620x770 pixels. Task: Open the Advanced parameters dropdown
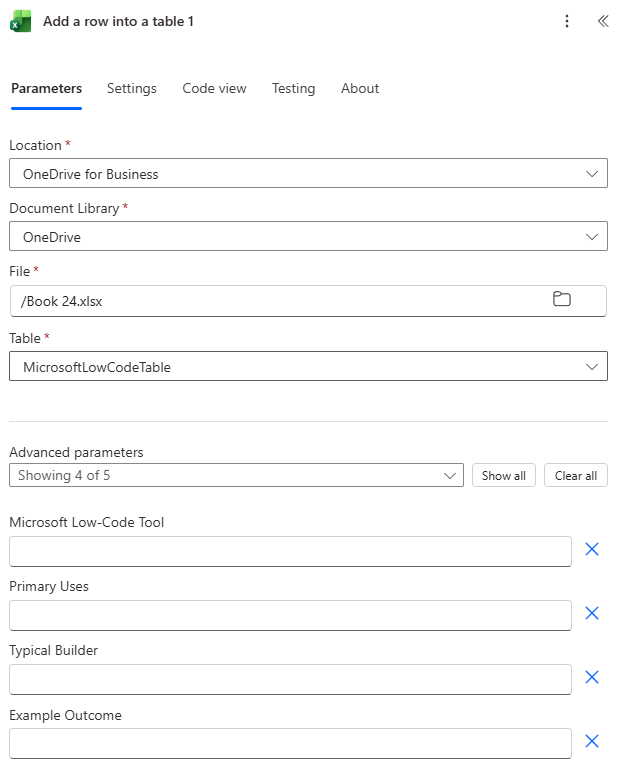point(236,475)
